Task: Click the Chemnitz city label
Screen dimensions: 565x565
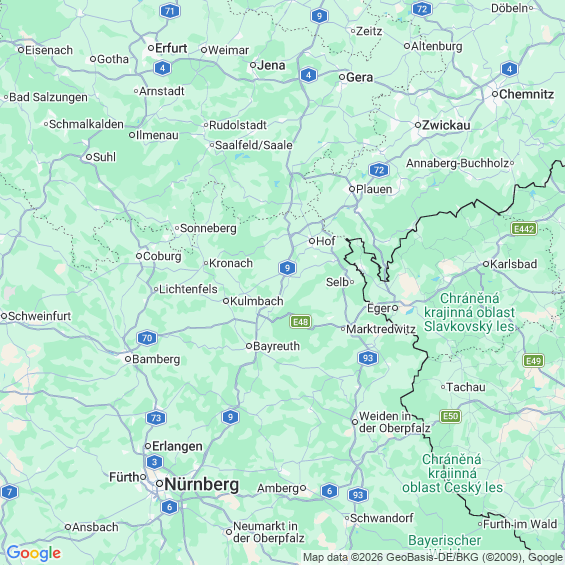Action: point(526,94)
